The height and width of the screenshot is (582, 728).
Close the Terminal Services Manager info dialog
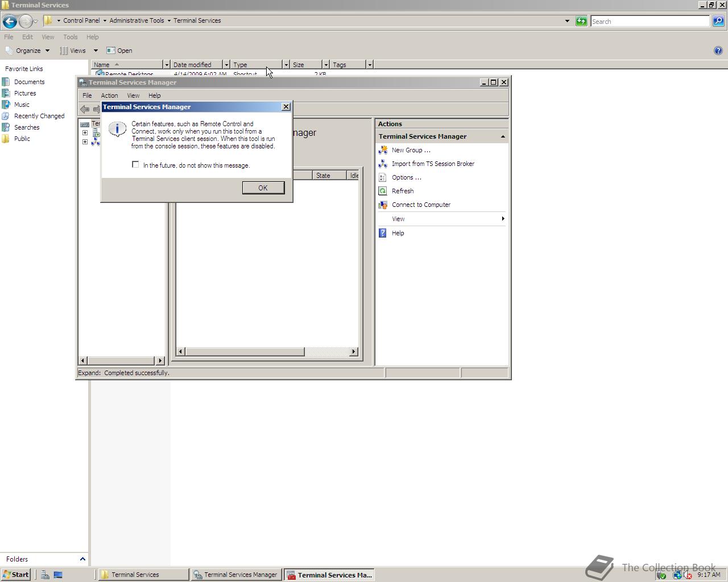click(286, 107)
